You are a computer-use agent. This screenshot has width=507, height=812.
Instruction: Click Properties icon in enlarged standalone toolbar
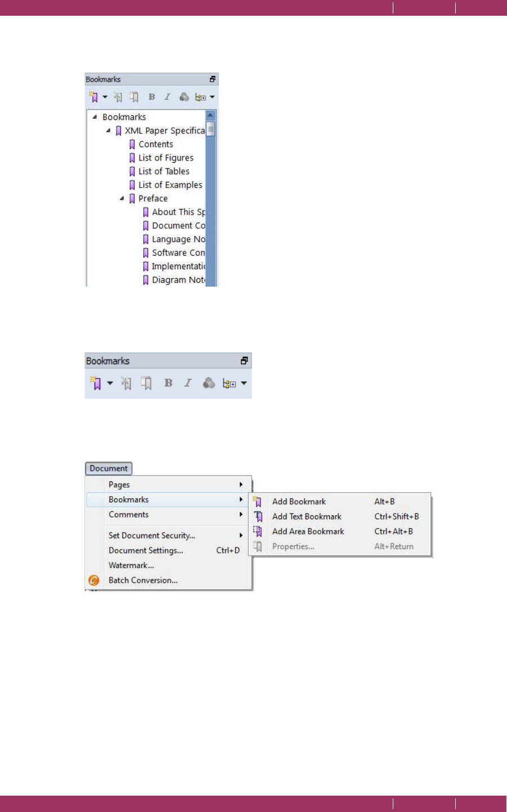(x=146, y=383)
